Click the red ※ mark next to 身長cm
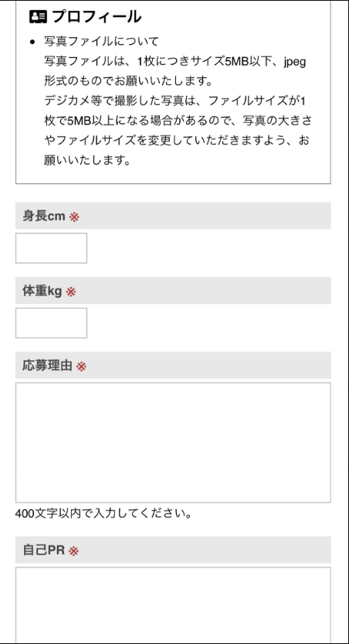Viewport: 349px width, 644px height. click(74, 216)
